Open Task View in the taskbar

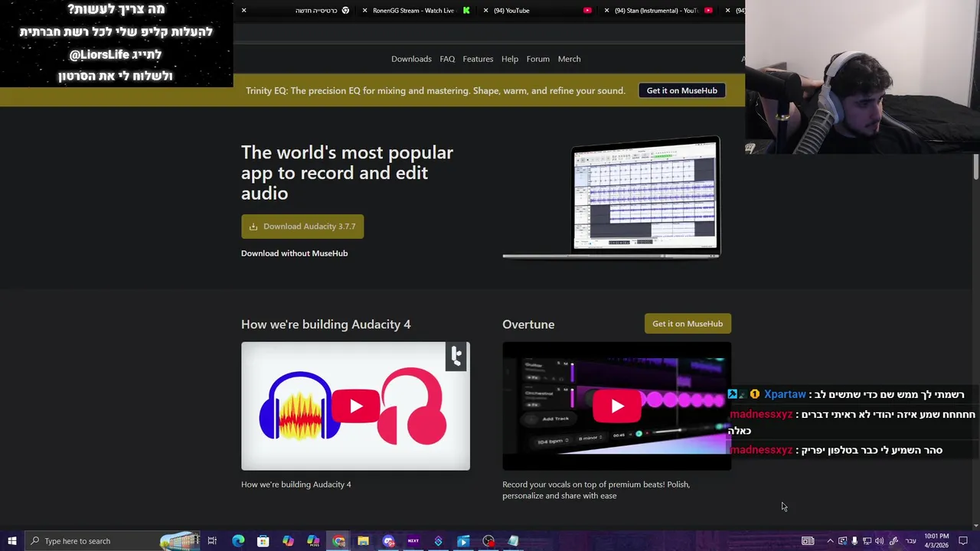coord(212,541)
